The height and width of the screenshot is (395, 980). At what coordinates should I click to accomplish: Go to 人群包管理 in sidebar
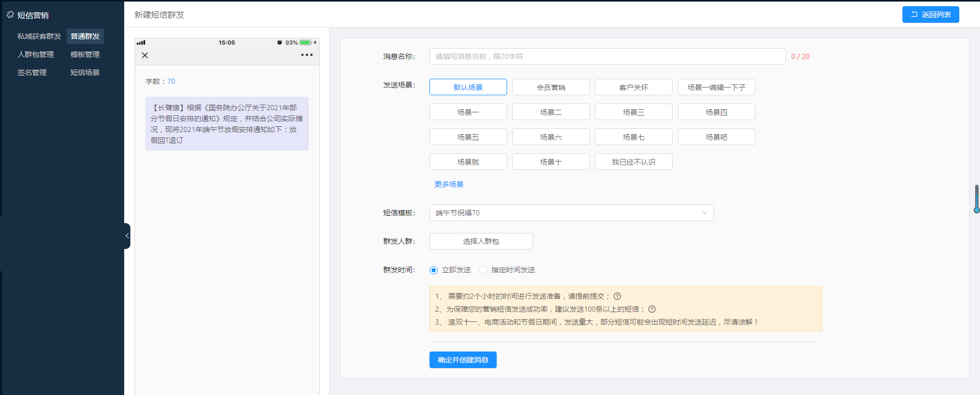pos(36,54)
